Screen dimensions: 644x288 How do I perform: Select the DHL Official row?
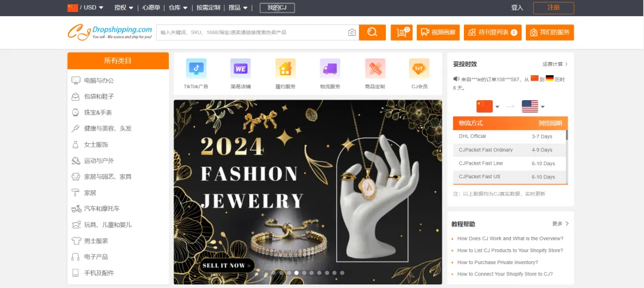point(509,137)
